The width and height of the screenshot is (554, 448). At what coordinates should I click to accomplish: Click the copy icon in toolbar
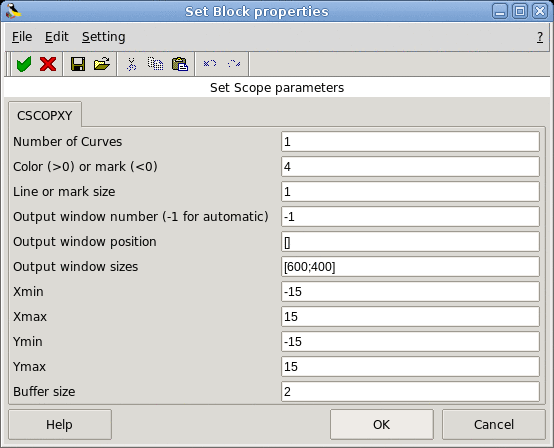click(155, 64)
